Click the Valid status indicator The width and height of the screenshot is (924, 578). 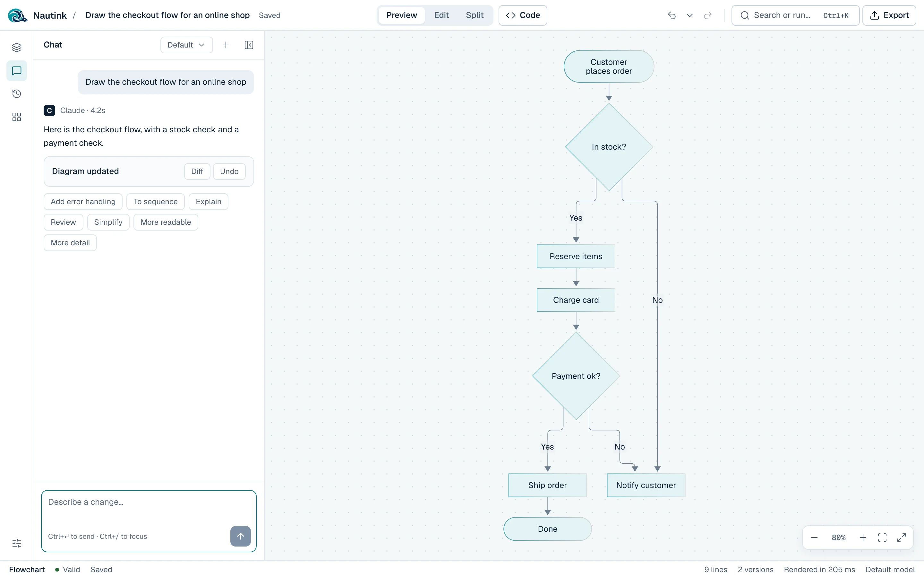pos(68,569)
